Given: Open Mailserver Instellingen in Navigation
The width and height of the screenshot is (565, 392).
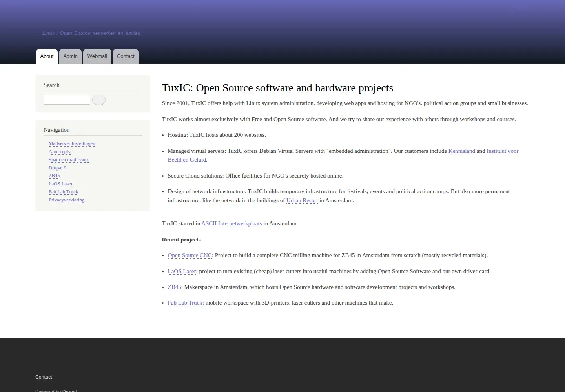Looking at the screenshot, I should pyautogui.click(x=72, y=143).
